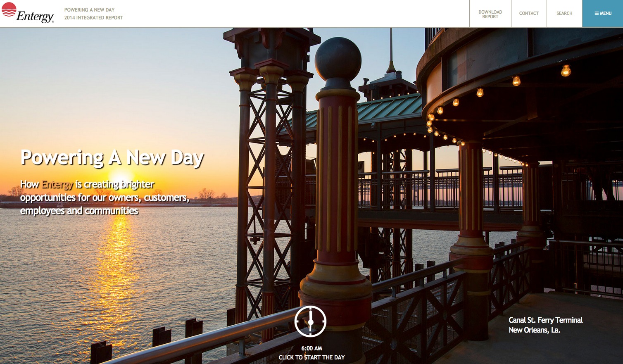Screen dimensions: 623x364
Task: Open the blue MENU panel
Action: tap(602, 14)
